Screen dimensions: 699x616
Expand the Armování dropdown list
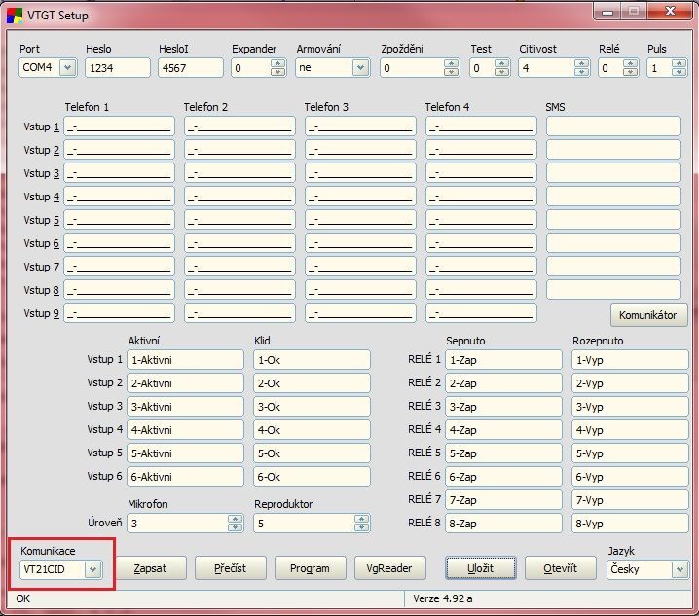pyautogui.click(x=360, y=68)
